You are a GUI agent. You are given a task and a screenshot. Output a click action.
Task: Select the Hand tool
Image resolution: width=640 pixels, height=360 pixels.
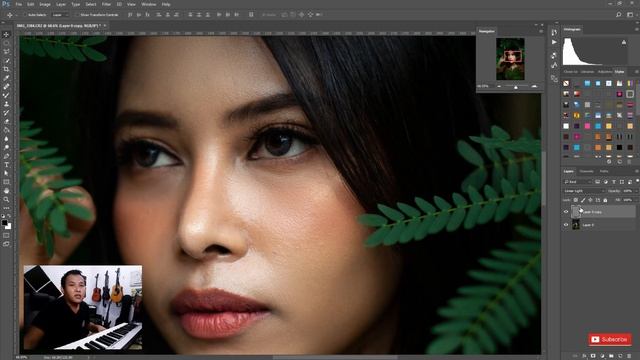[6, 191]
